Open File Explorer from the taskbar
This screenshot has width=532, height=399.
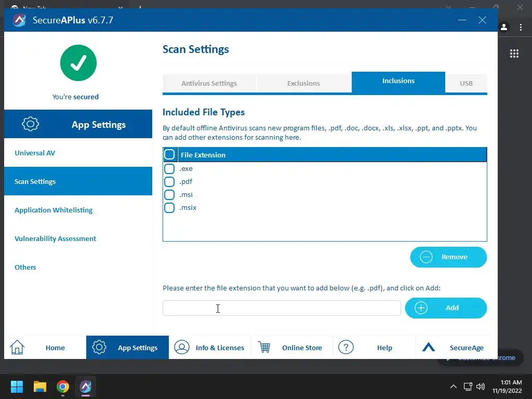[39, 387]
